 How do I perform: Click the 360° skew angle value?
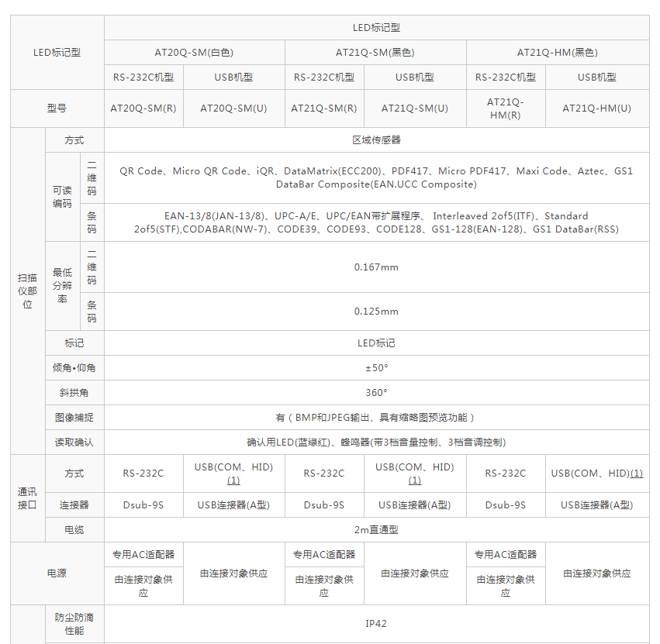(x=376, y=392)
